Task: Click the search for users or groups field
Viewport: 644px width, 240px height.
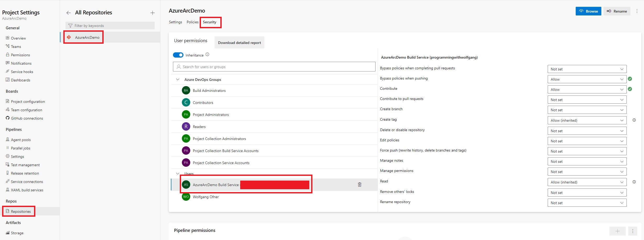Action: click(x=274, y=66)
